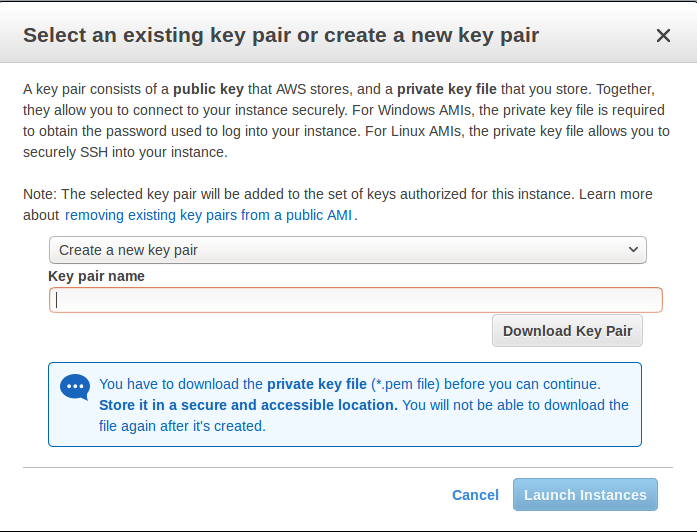Click the bold 'public key' text in description

[210, 89]
